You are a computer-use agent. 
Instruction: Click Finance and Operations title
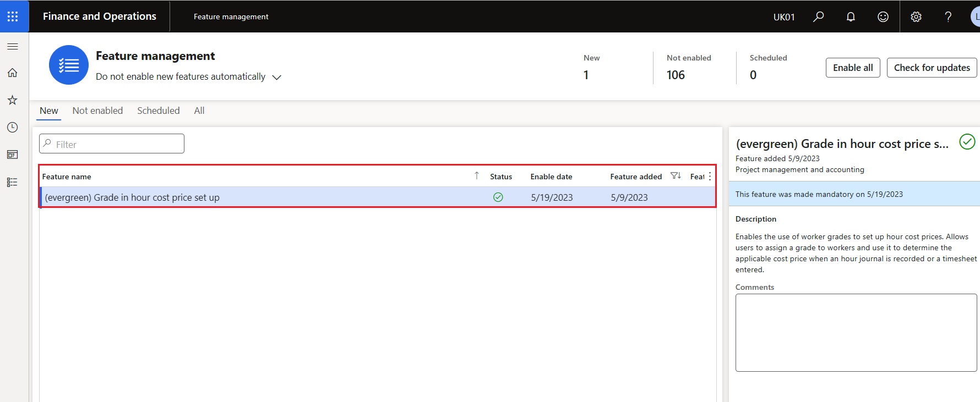(100, 16)
